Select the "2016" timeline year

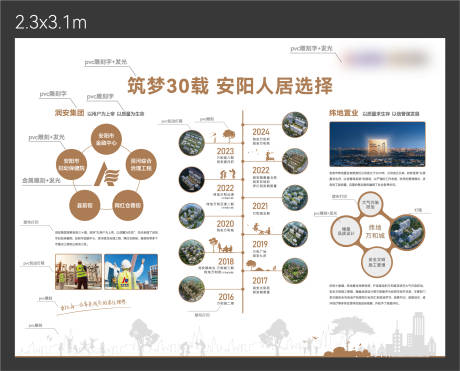click(226, 297)
